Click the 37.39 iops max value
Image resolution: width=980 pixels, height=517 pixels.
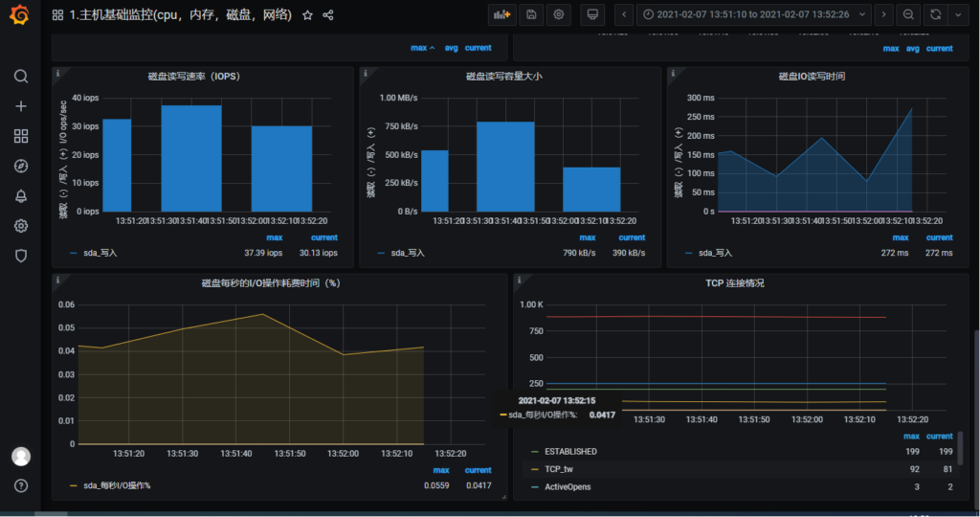click(263, 253)
